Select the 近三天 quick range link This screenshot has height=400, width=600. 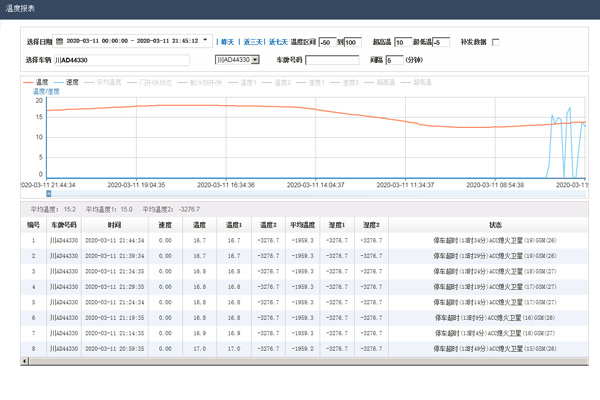(252, 42)
